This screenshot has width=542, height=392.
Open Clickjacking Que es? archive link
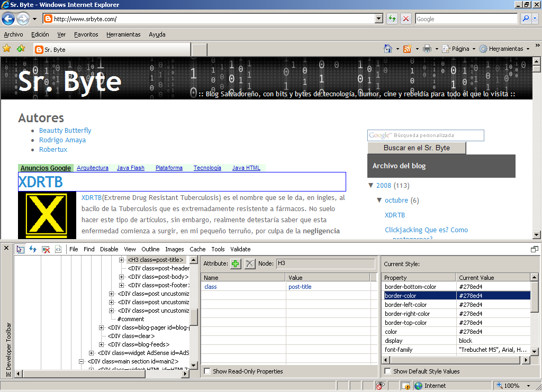[426, 230]
